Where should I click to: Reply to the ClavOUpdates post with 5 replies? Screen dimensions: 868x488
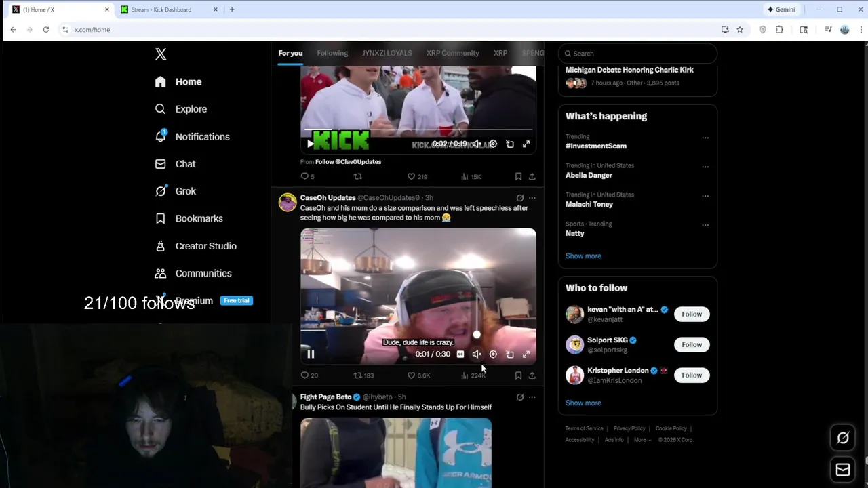(x=307, y=176)
